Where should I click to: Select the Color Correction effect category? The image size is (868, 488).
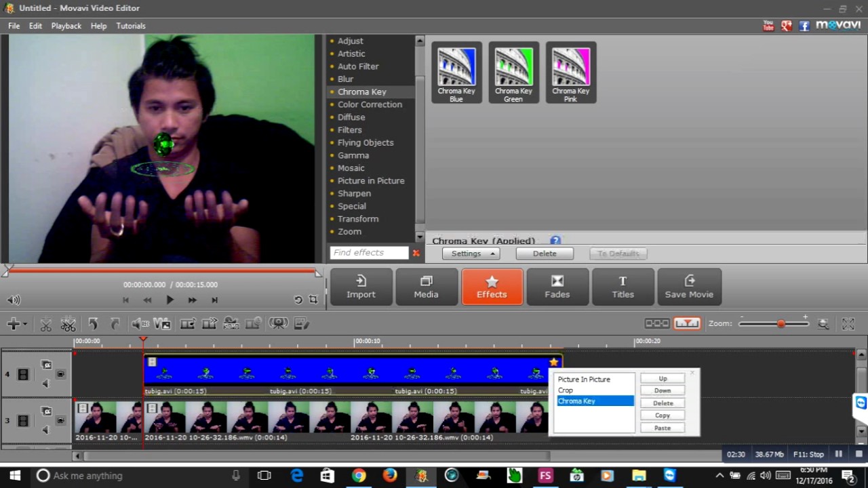pyautogui.click(x=370, y=104)
